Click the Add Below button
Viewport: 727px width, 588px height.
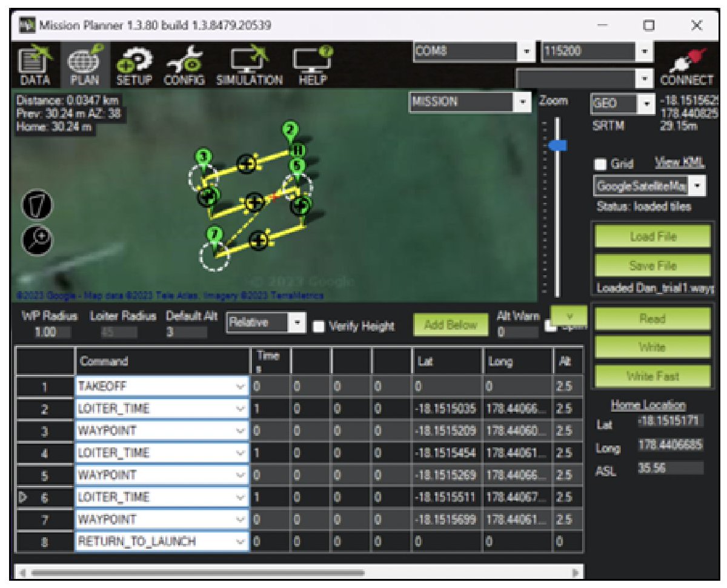click(451, 325)
